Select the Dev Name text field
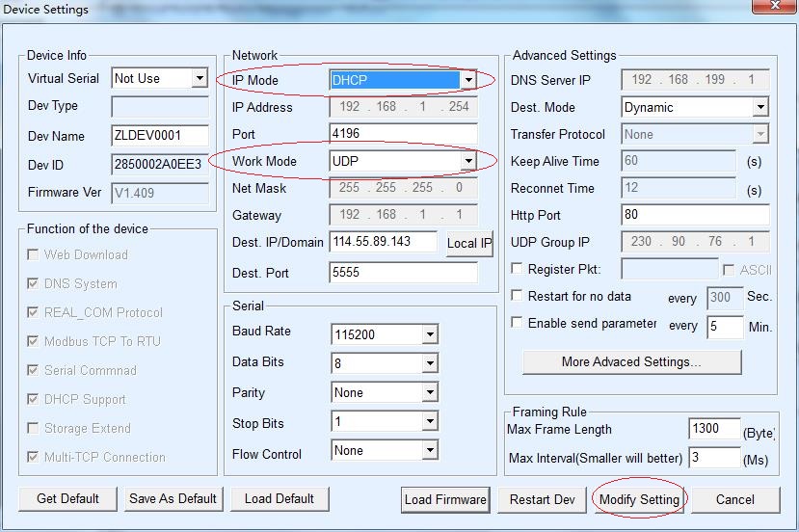Image resolution: width=799 pixels, height=532 pixels. pyautogui.click(x=160, y=135)
